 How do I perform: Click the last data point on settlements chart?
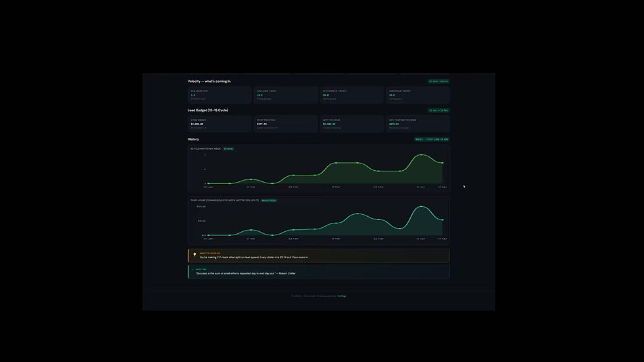pos(442,163)
